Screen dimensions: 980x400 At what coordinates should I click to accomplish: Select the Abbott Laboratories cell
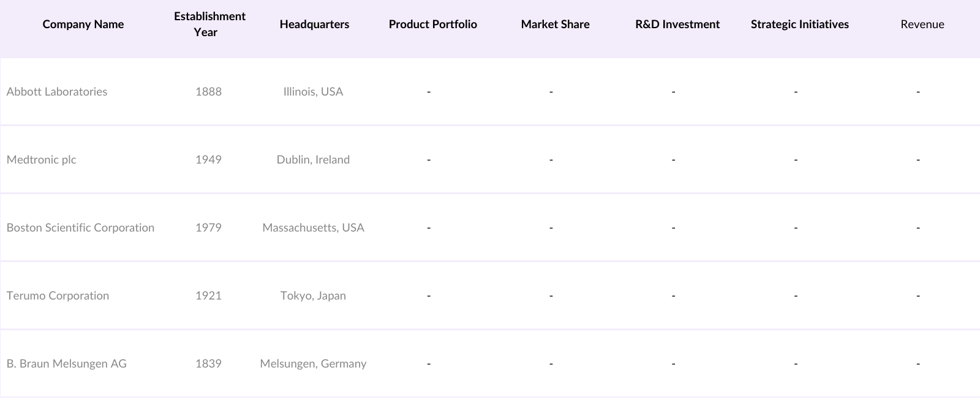pos(57,92)
